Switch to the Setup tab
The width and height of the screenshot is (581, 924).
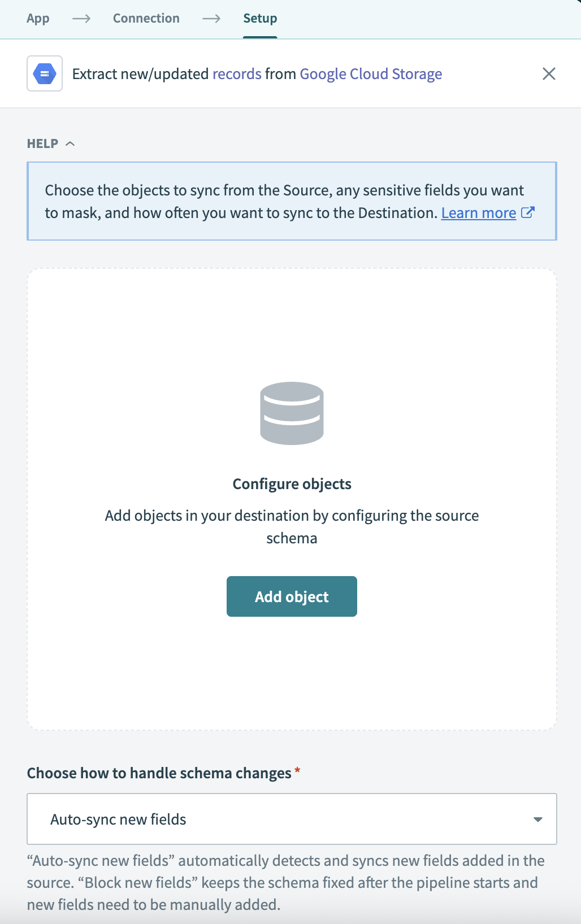click(260, 18)
